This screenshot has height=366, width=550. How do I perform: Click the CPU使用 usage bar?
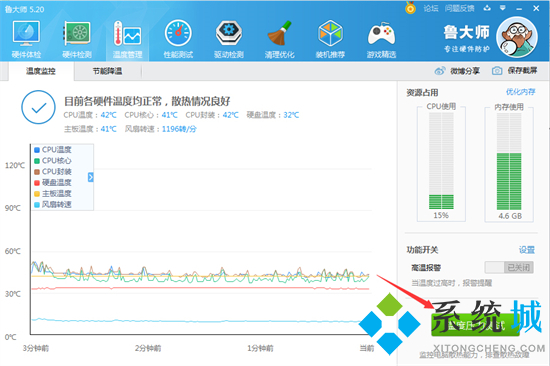(x=441, y=161)
